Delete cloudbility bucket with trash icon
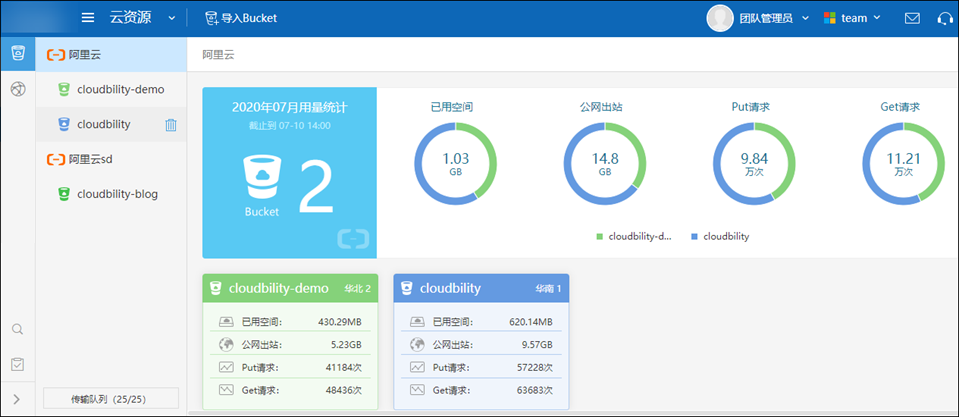This screenshot has height=417, width=960. tap(171, 125)
